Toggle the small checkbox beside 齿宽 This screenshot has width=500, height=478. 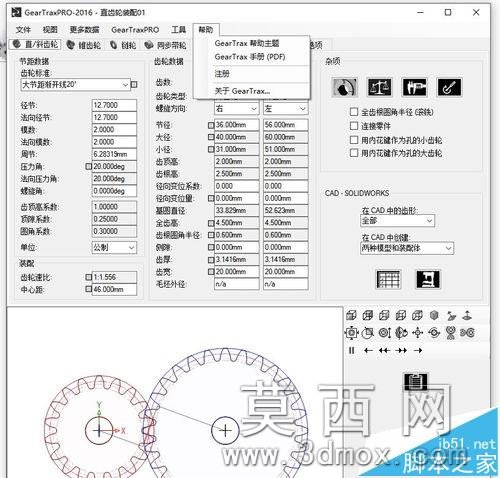pos(211,272)
